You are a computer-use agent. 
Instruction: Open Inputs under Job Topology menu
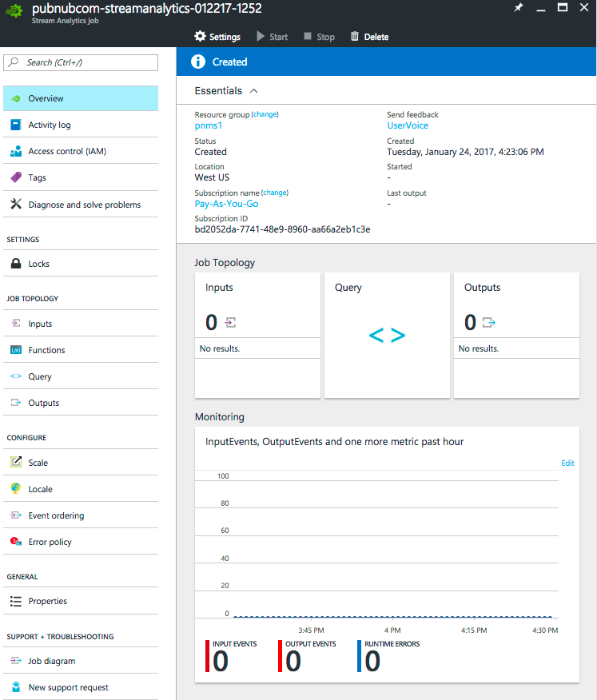pyautogui.click(x=81, y=324)
